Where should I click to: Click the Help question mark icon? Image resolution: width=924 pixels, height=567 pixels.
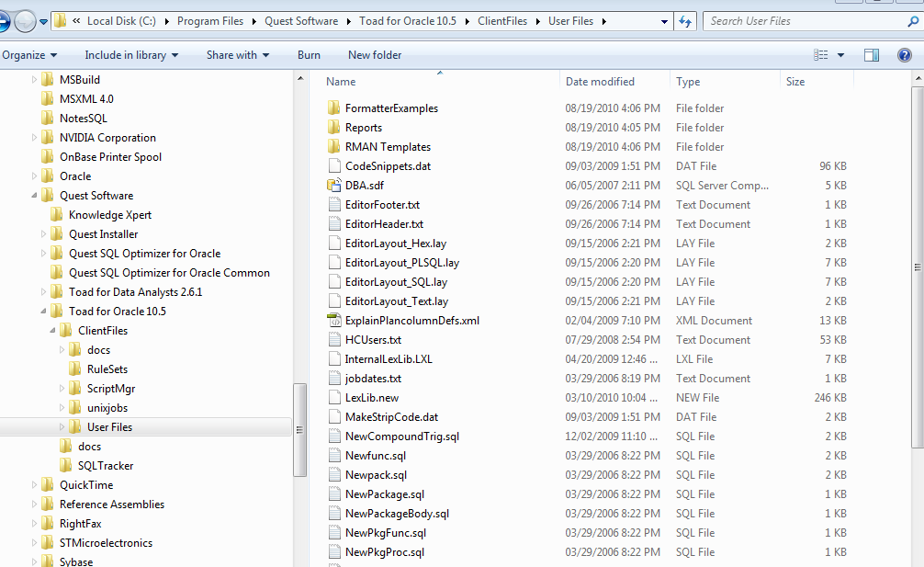click(x=904, y=55)
